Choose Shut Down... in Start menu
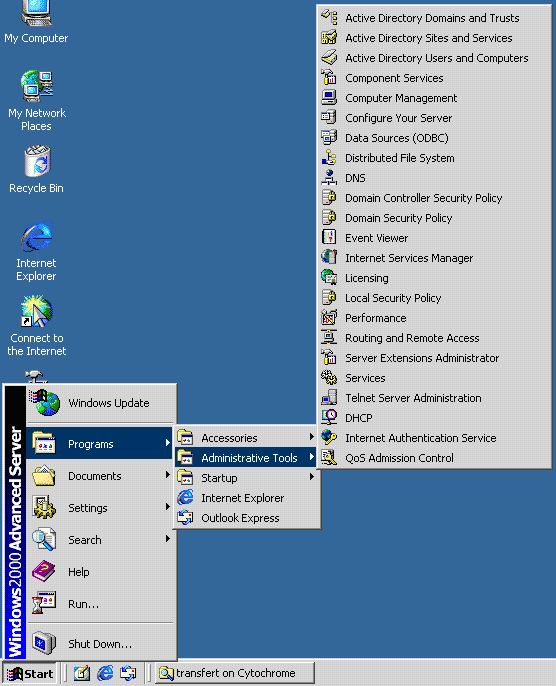This screenshot has height=686, width=556. (101, 644)
